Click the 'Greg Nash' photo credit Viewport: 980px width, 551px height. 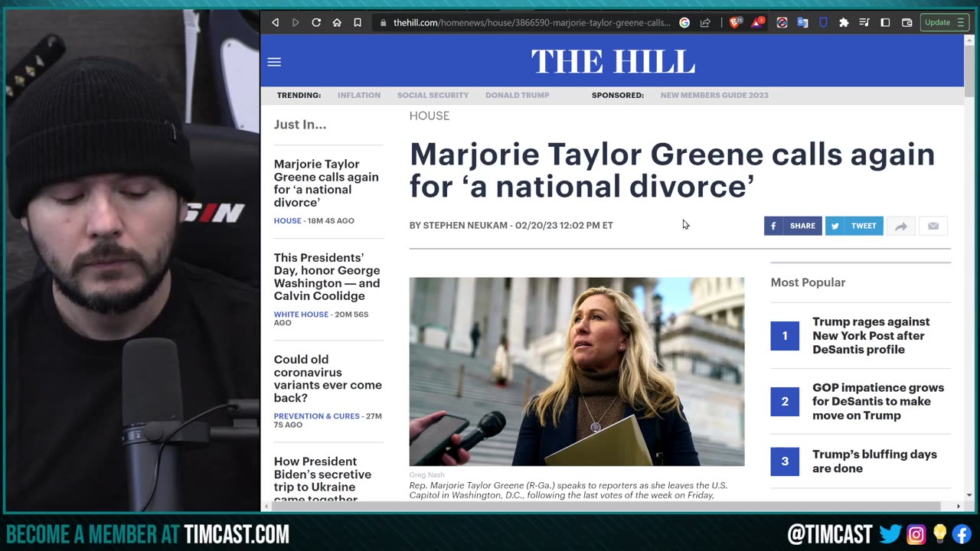(x=426, y=474)
